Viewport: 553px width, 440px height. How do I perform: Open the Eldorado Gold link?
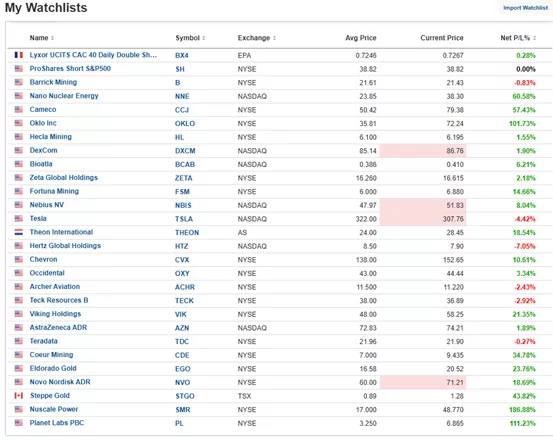(x=53, y=368)
